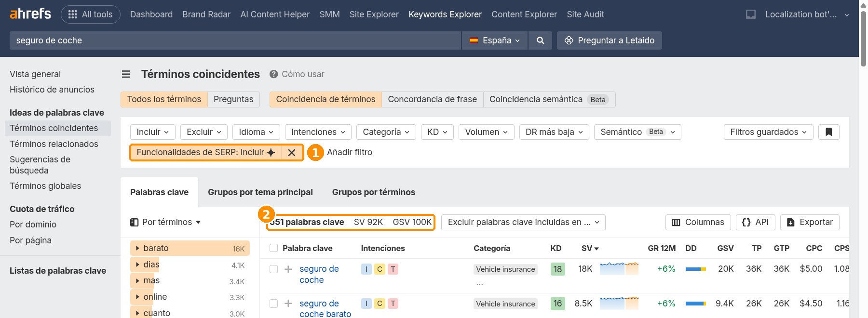Open Sugerencias de búsqueda in sidebar

pyautogui.click(x=40, y=165)
